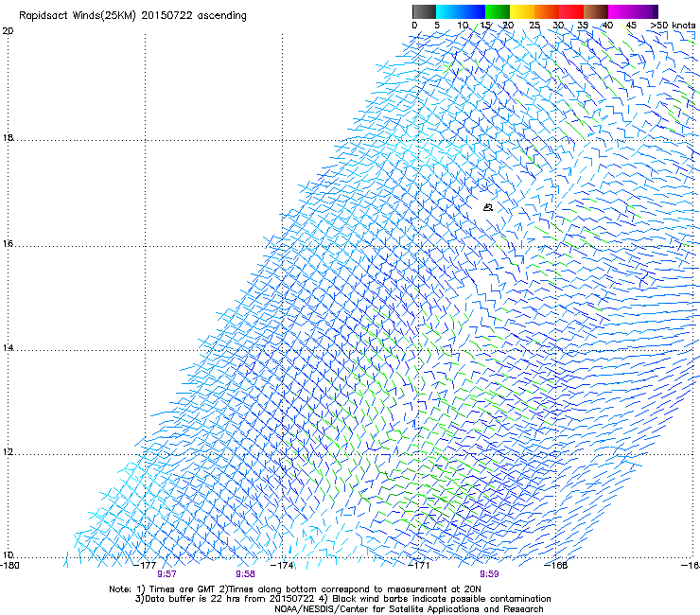Screen dimensions: 700x615
Task: Click the brown 35-40 knots legend swatch
Action: [596, 11]
